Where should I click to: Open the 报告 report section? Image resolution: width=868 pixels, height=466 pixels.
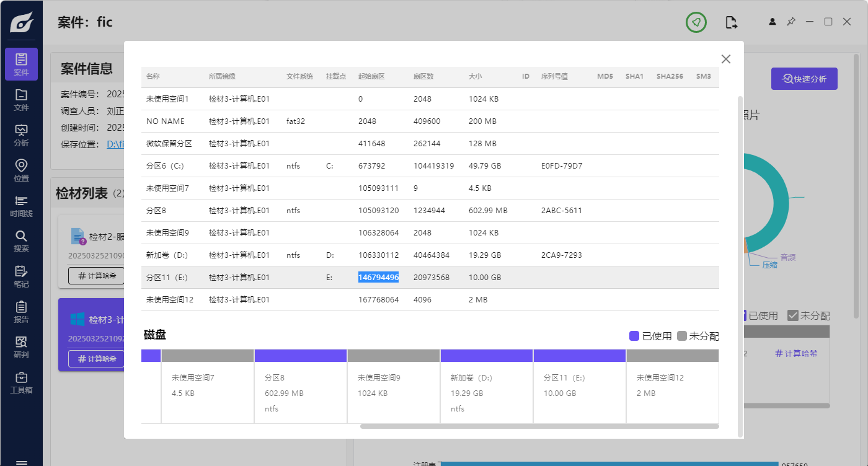(21, 312)
